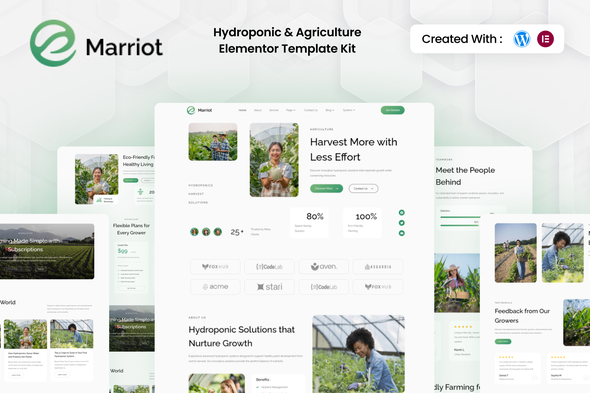Click the 100% eco friendly stat card
Image resolution: width=590 pixels, height=393 pixels.
362,223
